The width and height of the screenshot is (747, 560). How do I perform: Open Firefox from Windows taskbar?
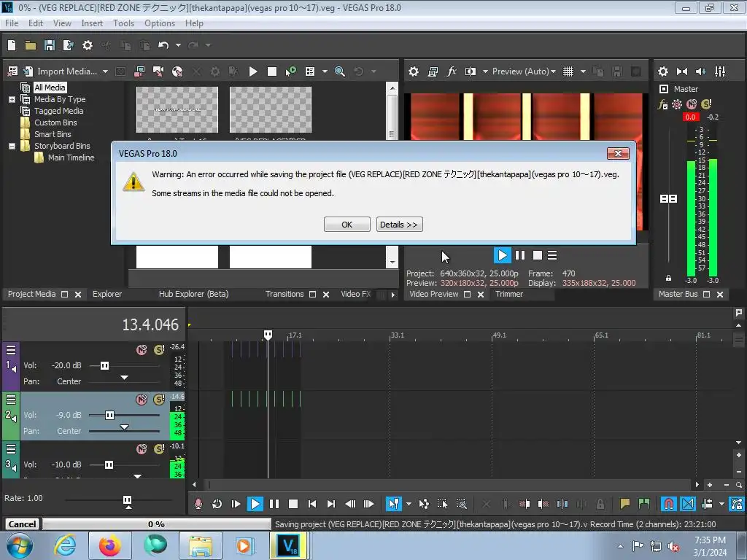(109, 545)
